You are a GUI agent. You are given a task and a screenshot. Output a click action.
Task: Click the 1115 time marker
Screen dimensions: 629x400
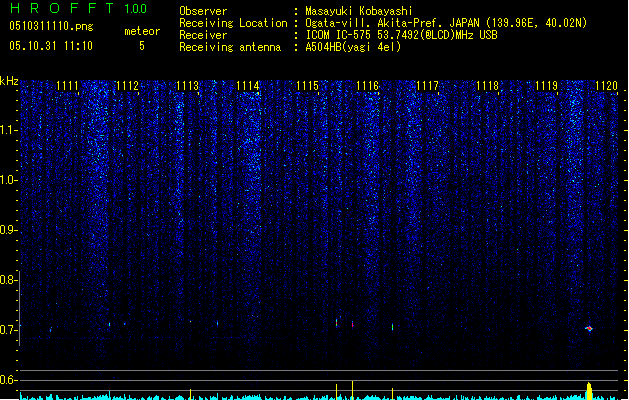click(307, 86)
